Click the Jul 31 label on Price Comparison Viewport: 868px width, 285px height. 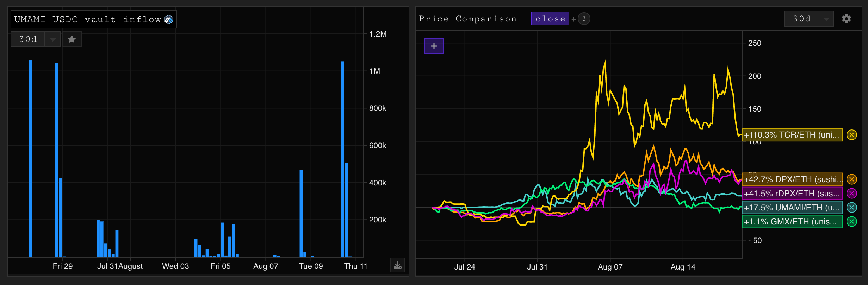click(x=537, y=267)
